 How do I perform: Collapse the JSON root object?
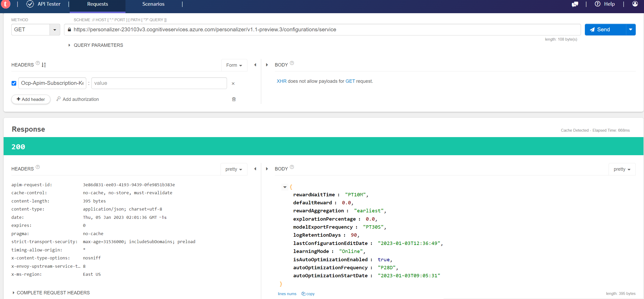coord(285,187)
